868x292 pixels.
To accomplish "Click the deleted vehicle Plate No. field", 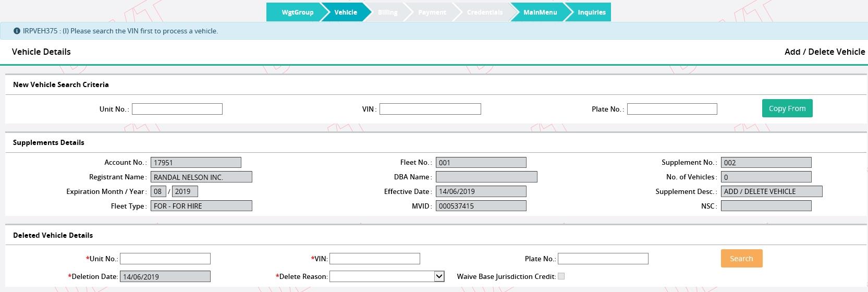I will click(603, 259).
